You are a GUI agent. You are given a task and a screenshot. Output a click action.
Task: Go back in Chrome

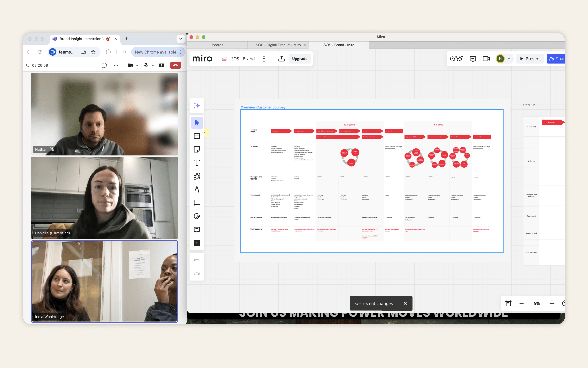(x=29, y=52)
